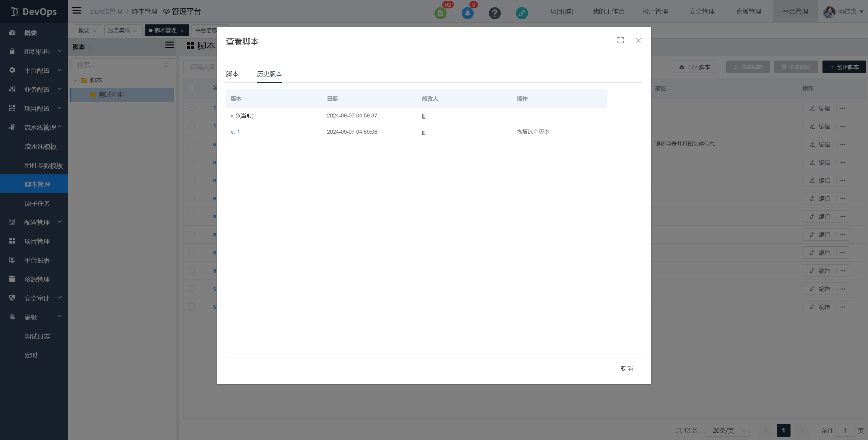Collapse the 脚本 tree root folder

coord(75,80)
